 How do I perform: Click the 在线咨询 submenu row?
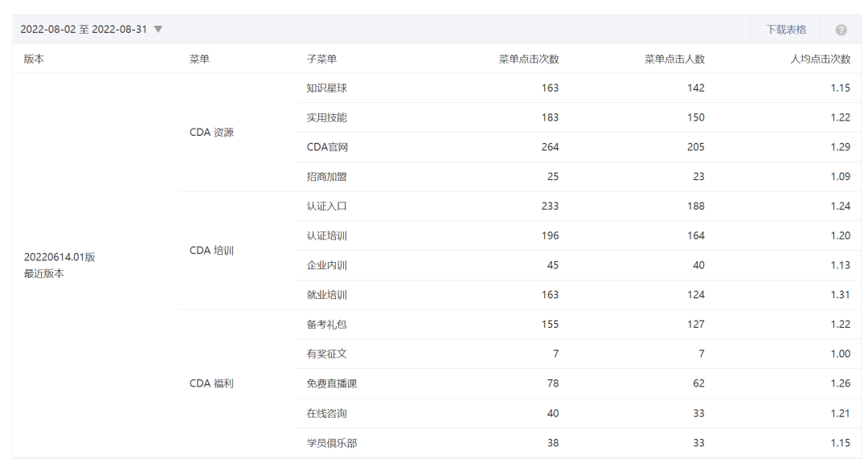(x=579, y=413)
